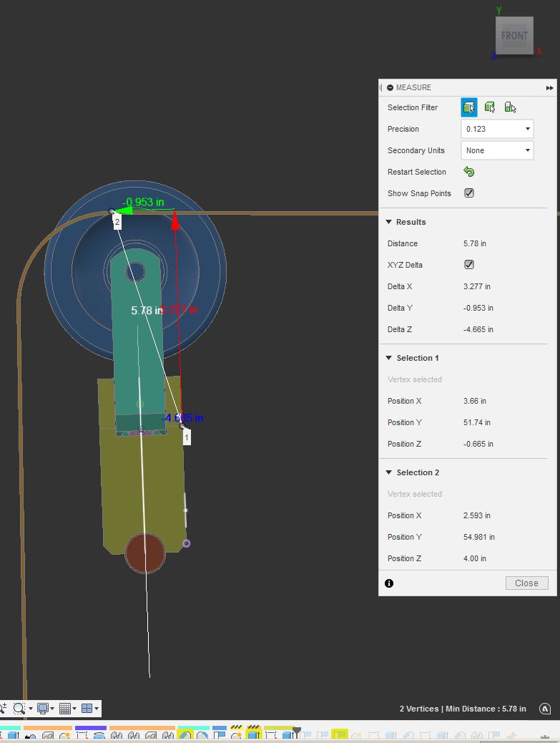Click Selection 2 Position X 2.593 in
Screen dimensions: 560x743
[x=477, y=515]
